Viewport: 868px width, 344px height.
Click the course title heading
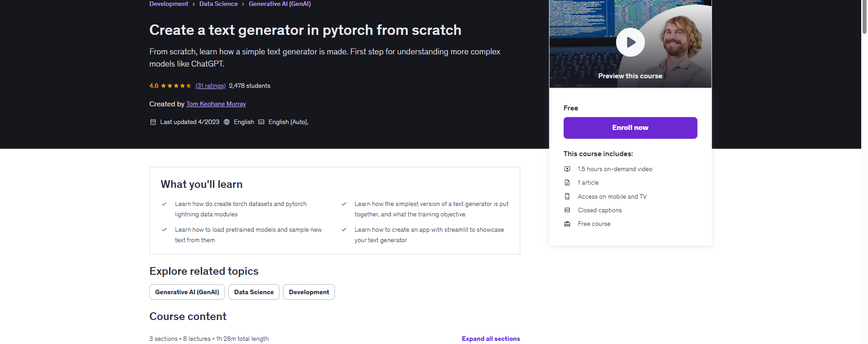305,30
